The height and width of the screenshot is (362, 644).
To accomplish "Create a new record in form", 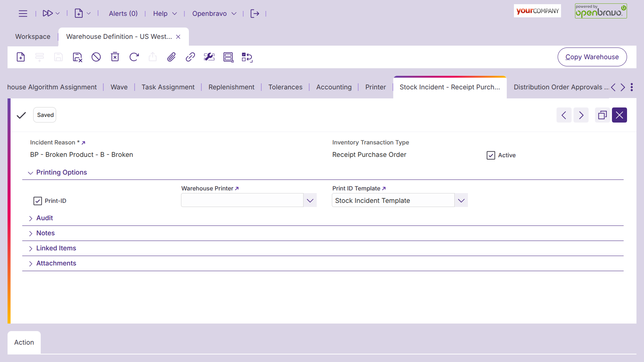I will tap(21, 57).
